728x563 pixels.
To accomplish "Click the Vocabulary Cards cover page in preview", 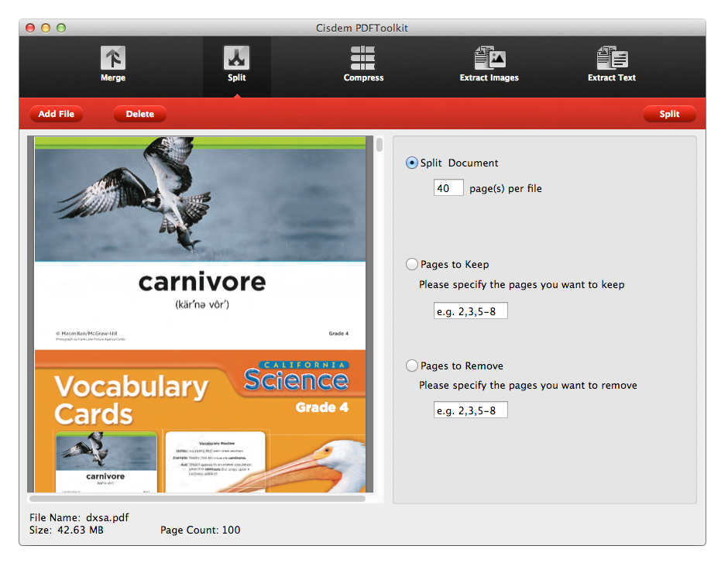I will (x=200, y=421).
